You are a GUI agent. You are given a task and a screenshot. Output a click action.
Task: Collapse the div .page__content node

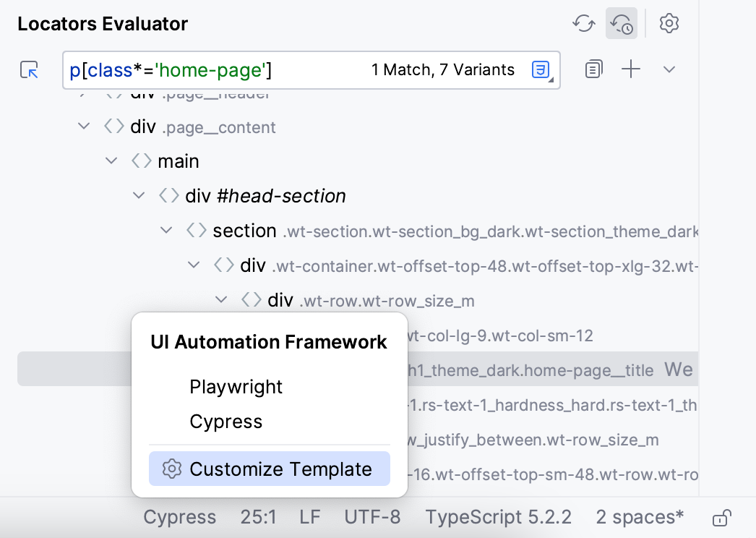pos(85,127)
